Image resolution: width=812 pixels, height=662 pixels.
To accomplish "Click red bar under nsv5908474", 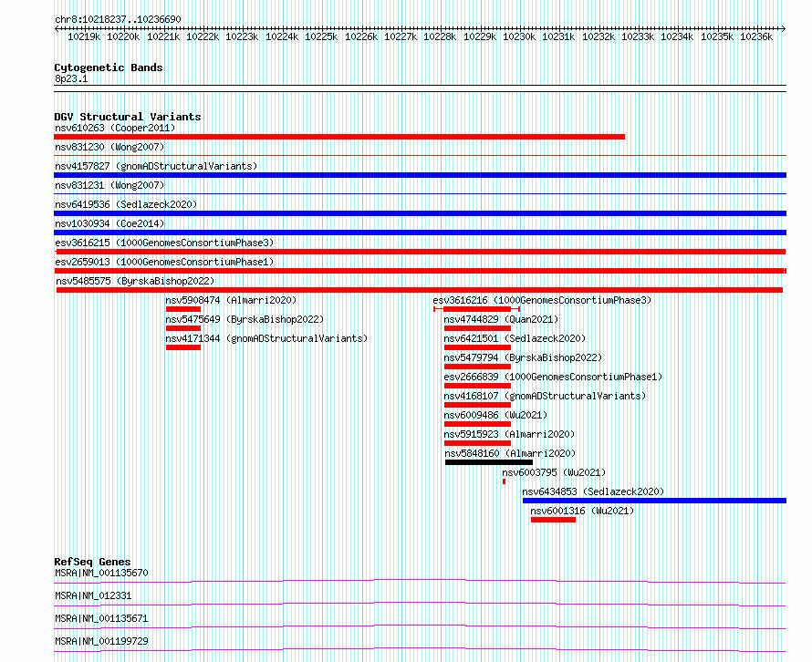I will 183,309.
